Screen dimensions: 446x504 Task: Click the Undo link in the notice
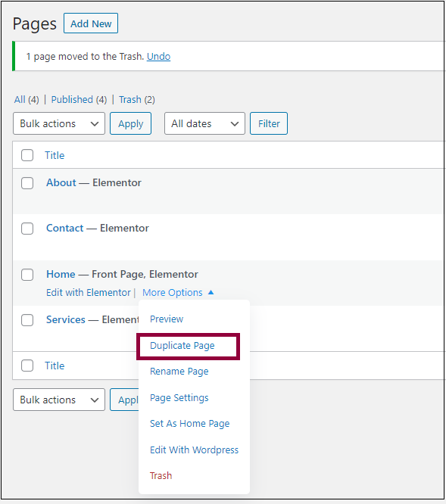pyautogui.click(x=158, y=57)
